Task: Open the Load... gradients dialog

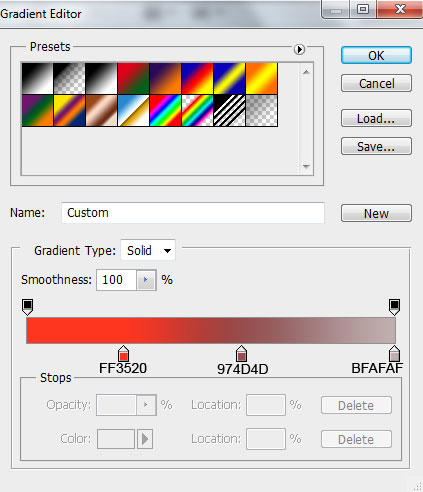Action: tap(376, 118)
